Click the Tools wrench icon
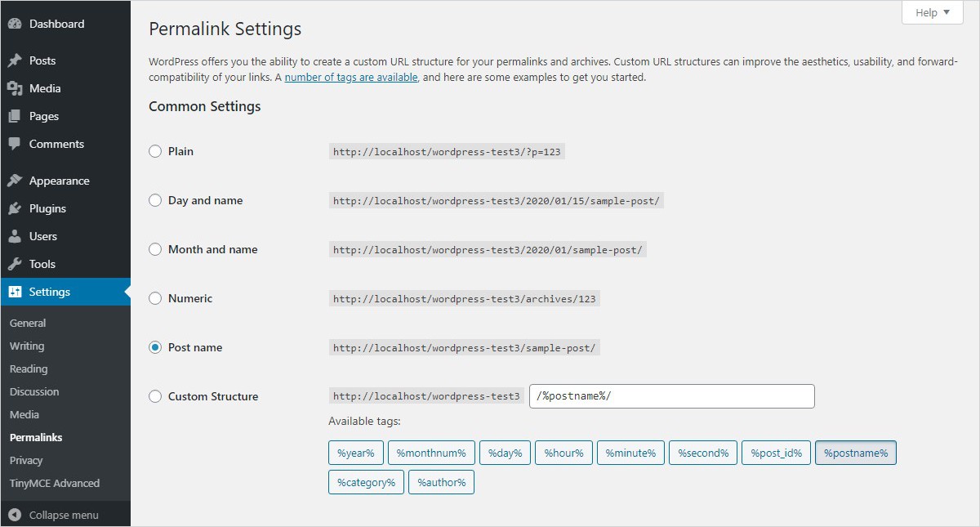 (x=15, y=264)
